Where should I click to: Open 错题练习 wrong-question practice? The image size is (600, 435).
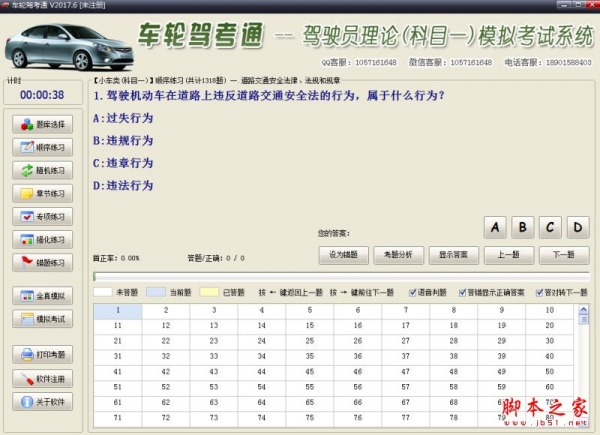coord(42,263)
